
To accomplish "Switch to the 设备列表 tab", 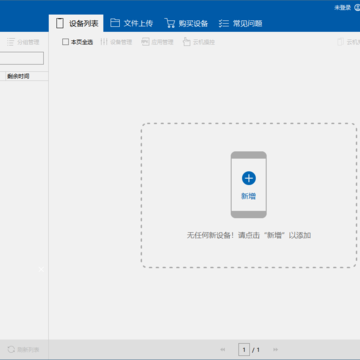I will [x=76, y=23].
